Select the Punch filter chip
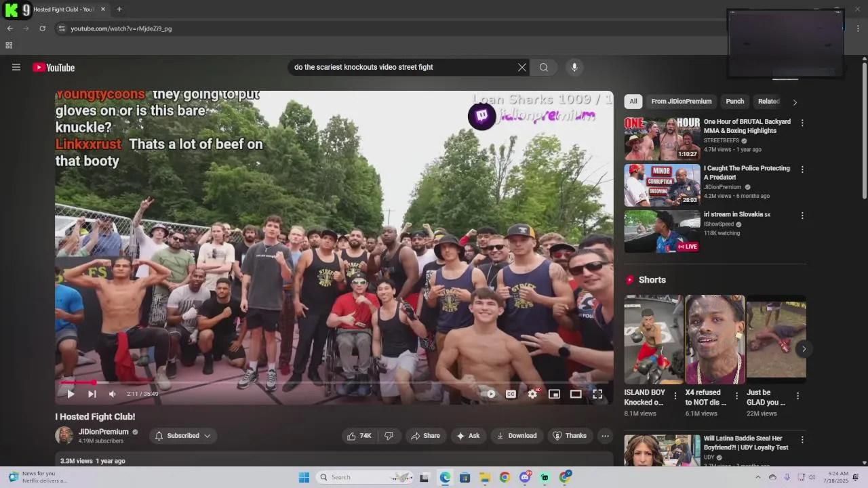This screenshot has width=868, height=488. click(x=735, y=102)
